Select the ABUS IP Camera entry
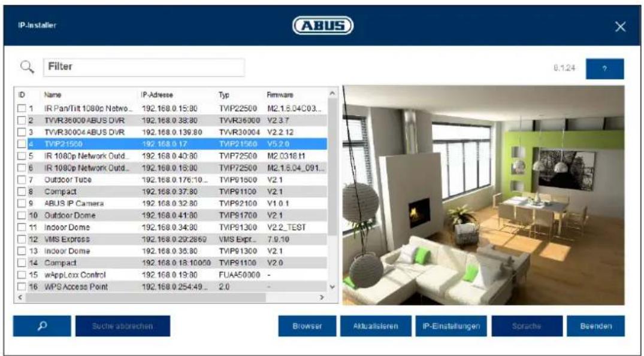The height and width of the screenshot is (356, 644). click(173, 203)
